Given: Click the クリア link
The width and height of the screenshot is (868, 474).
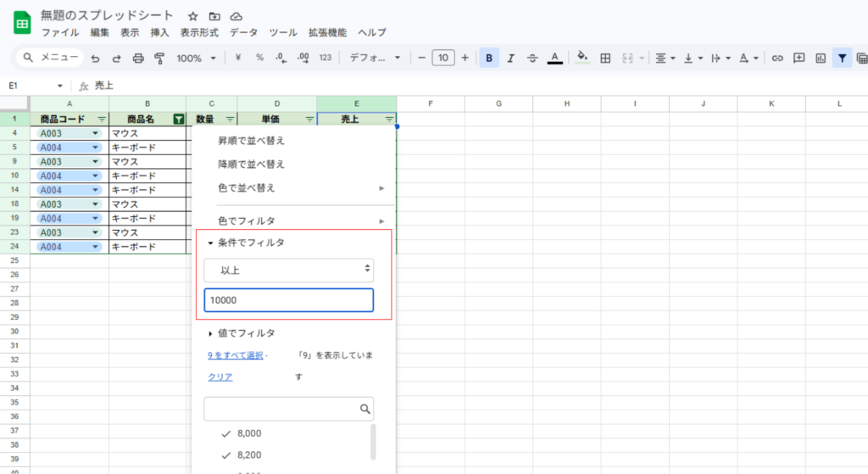Looking at the screenshot, I should coord(220,377).
